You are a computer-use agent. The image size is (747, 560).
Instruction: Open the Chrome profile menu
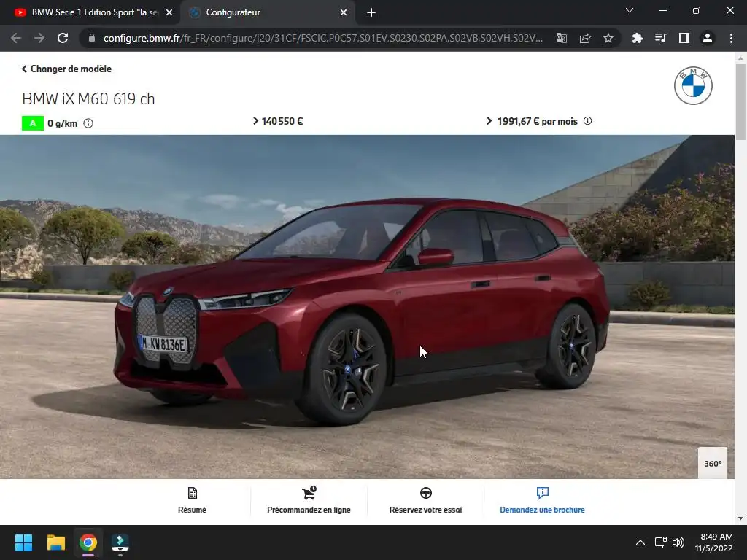tap(708, 38)
